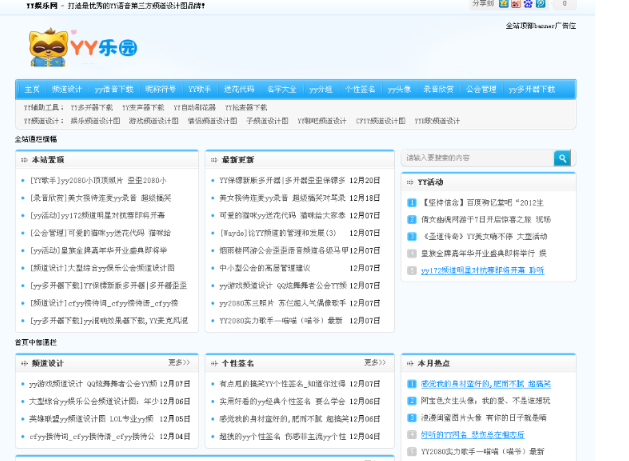This screenshot has width=629, height=461.
Task: Click the 娱乐频道设计图 sub-link
Action: click(95, 121)
